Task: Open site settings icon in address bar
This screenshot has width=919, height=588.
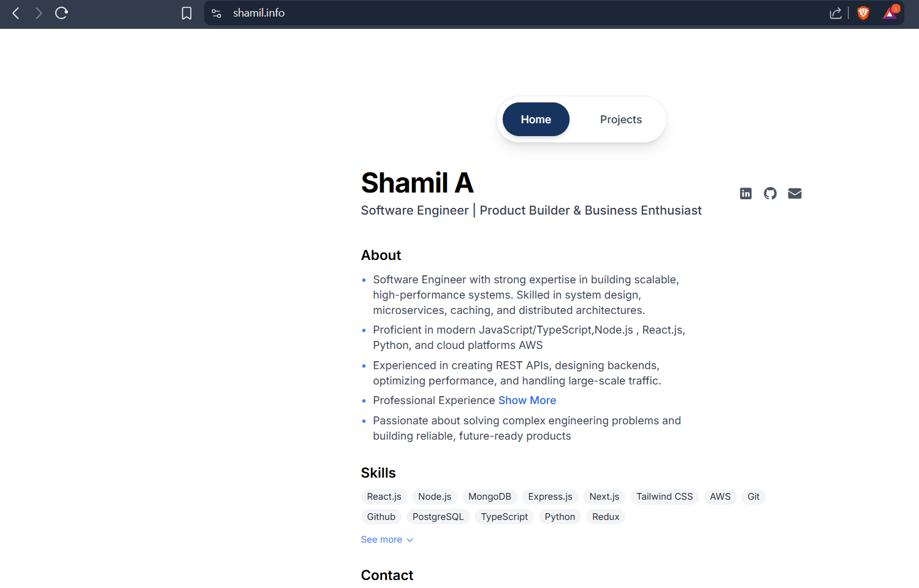Action: click(x=216, y=13)
